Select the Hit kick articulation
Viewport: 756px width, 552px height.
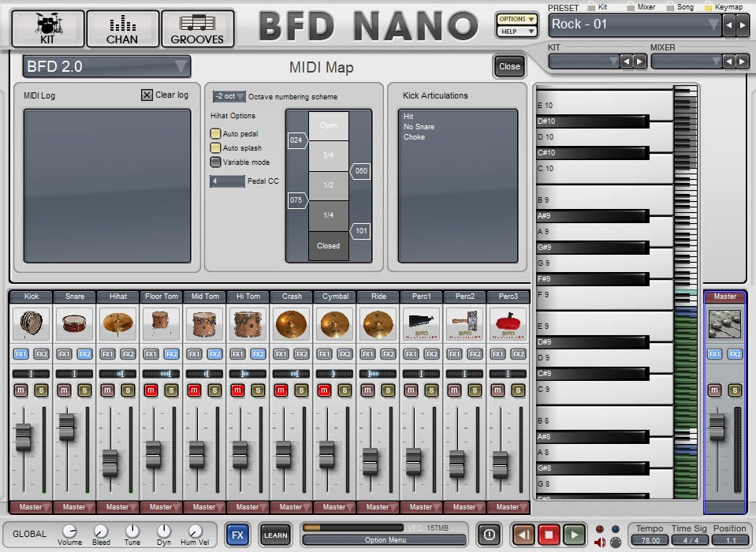pos(408,117)
